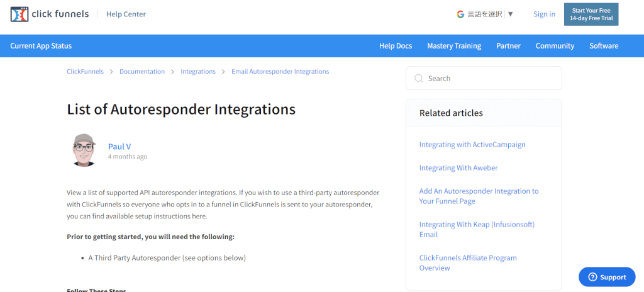The width and height of the screenshot is (644, 292).
Task: Click the ClickFunnels breadcrumb link
Action: coord(85,72)
